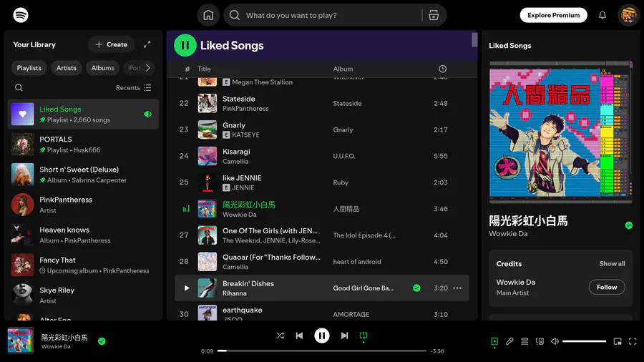The image size is (644, 362).
Task: Play Breakin' Dishes row play icon
Action: point(187,288)
